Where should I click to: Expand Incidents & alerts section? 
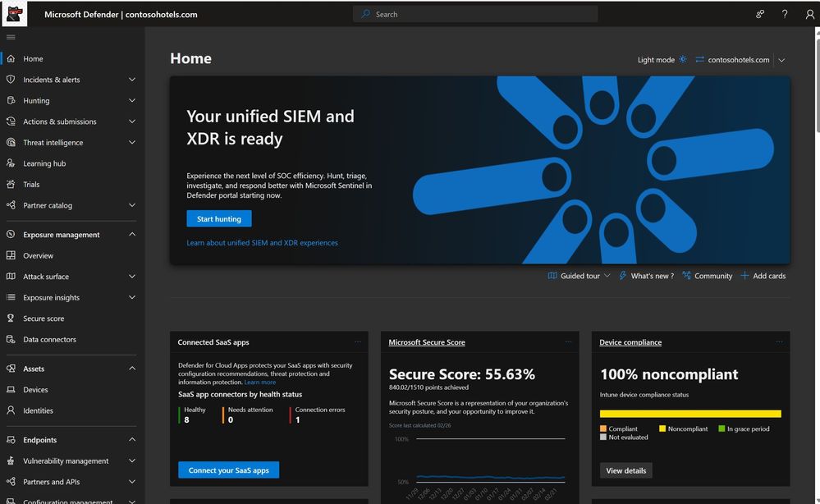pyautogui.click(x=132, y=80)
